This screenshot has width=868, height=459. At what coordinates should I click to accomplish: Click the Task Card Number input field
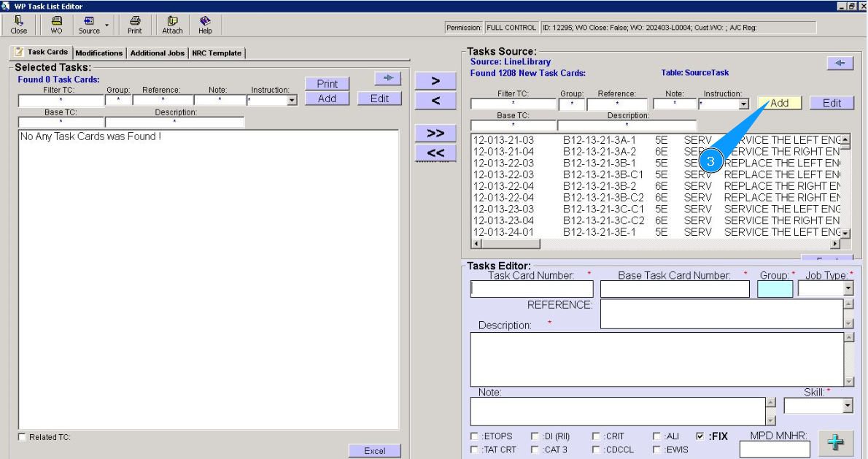(x=532, y=289)
